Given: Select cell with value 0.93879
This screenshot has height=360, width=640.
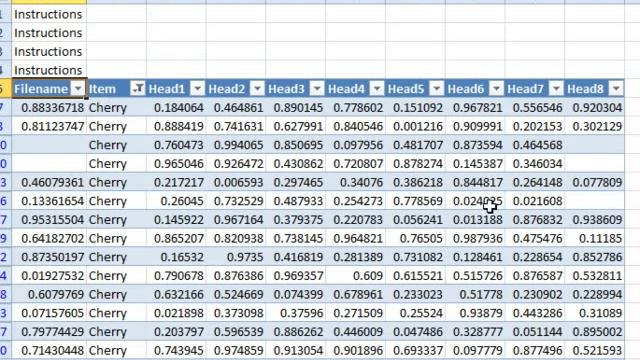Looking at the screenshot, I should [x=475, y=313].
